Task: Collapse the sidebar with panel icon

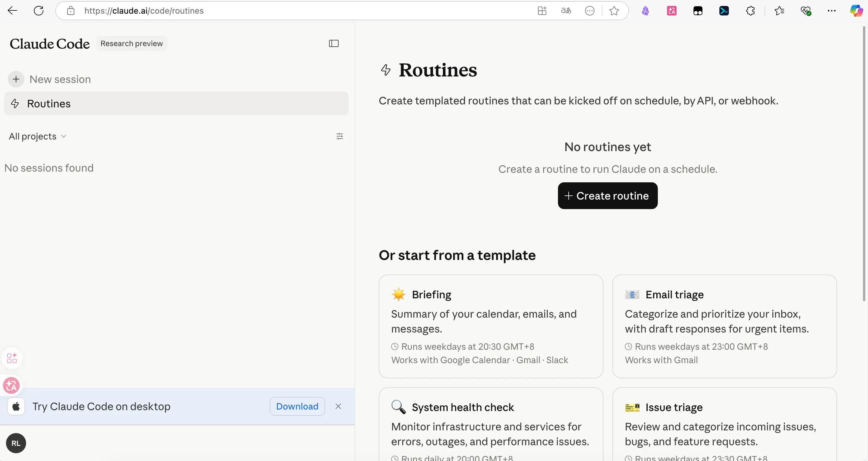Action: [x=334, y=43]
